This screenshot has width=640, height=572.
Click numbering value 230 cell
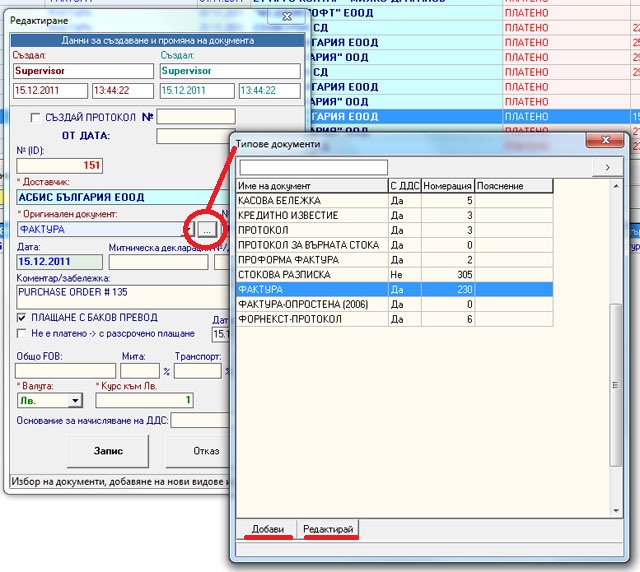click(448, 289)
